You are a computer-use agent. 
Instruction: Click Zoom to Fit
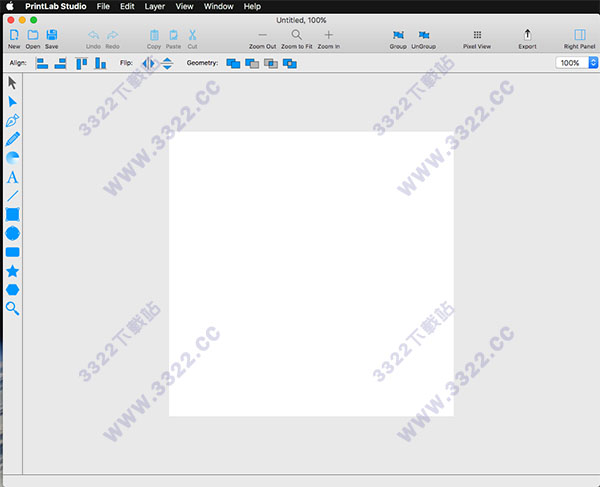(x=297, y=39)
